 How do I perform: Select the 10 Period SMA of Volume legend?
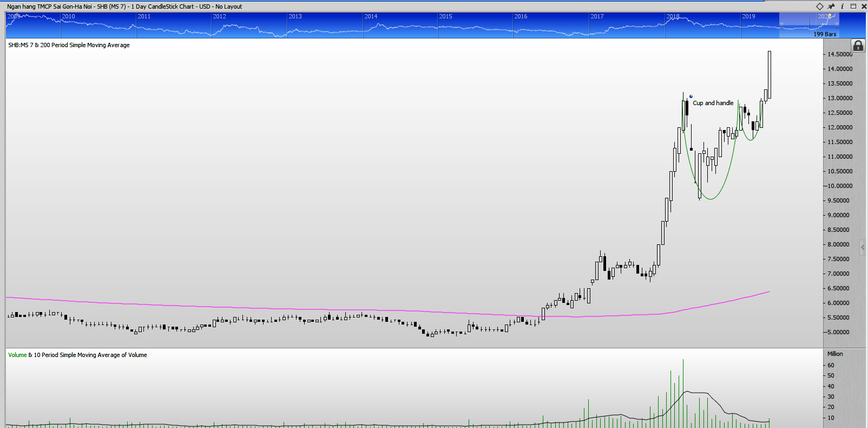pos(90,355)
